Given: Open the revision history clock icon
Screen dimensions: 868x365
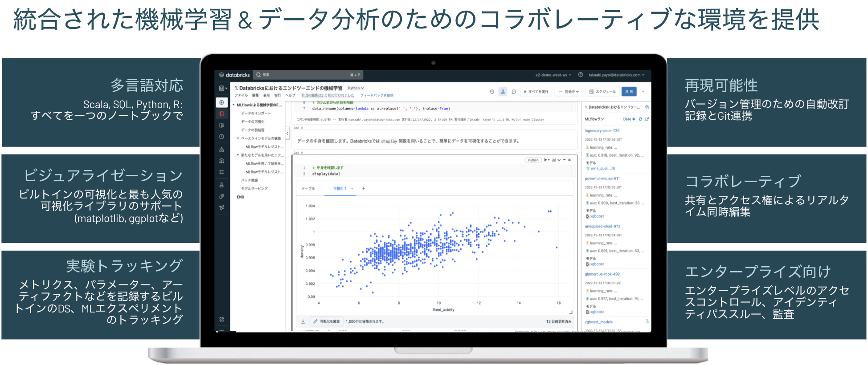Looking at the screenshot, I should 492,92.
